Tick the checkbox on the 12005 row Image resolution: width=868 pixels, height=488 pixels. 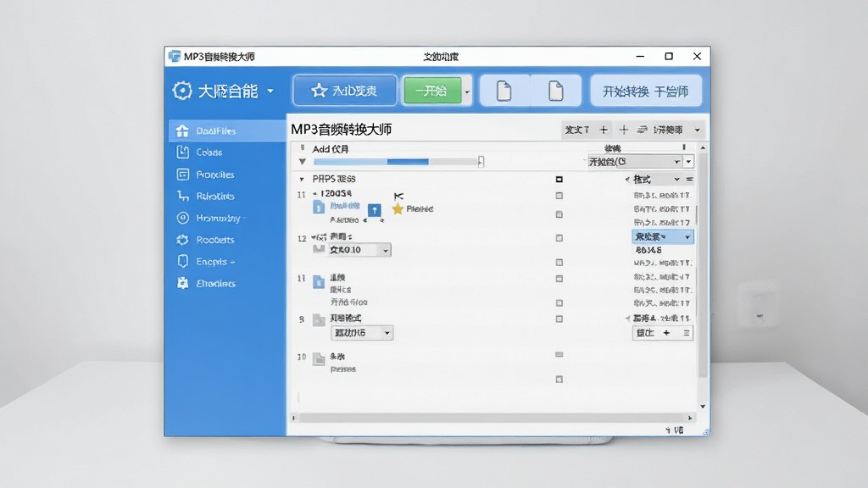pyautogui.click(x=559, y=196)
